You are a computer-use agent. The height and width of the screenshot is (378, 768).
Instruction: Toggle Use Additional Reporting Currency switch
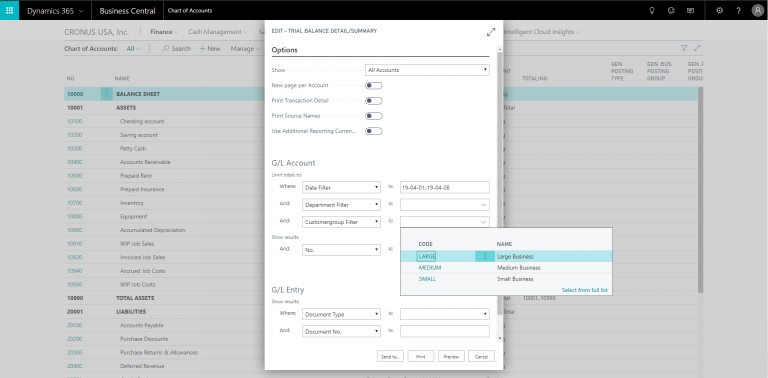(374, 131)
